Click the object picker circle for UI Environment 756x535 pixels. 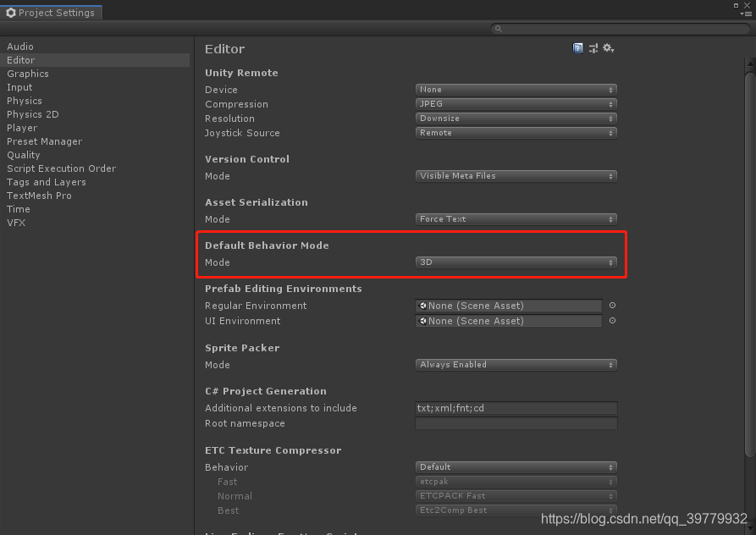tap(612, 321)
